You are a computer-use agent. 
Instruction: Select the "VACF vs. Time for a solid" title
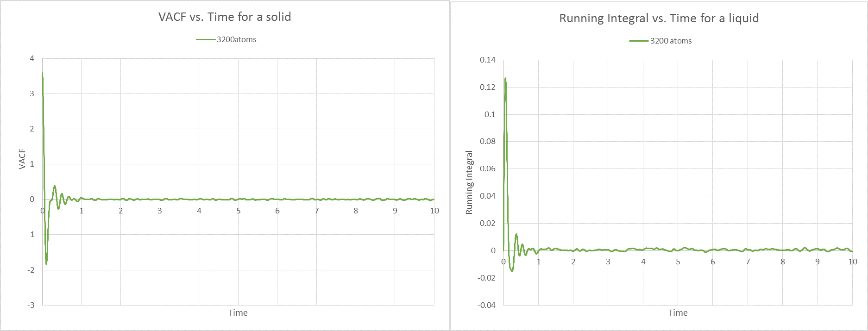[225, 17]
